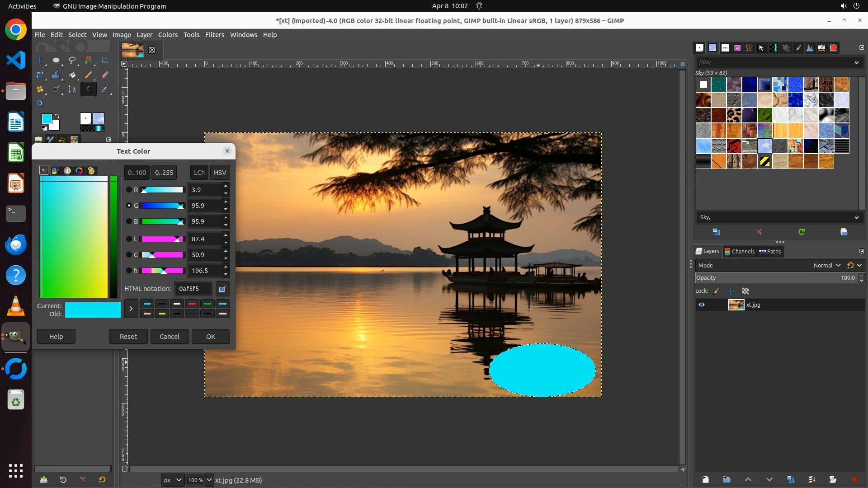Select the Heal bandage tool
The height and width of the screenshot is (488, 868).
[x=40, y=89]
